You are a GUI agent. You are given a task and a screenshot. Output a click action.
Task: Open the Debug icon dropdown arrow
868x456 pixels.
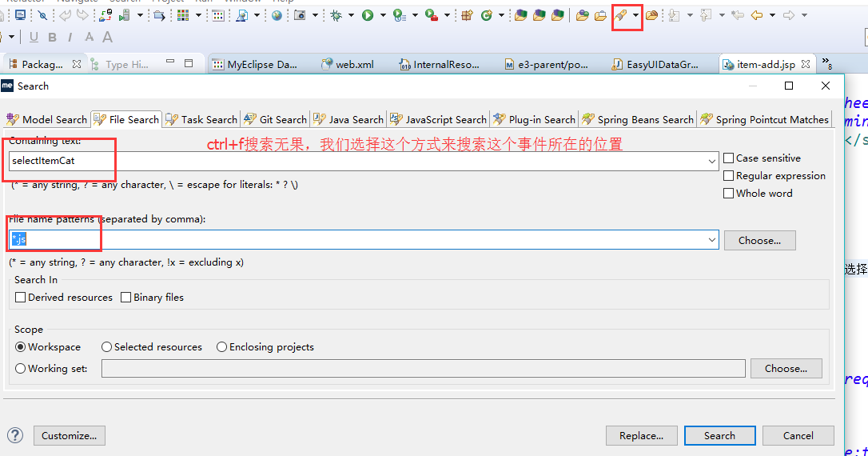coord(351,15)
